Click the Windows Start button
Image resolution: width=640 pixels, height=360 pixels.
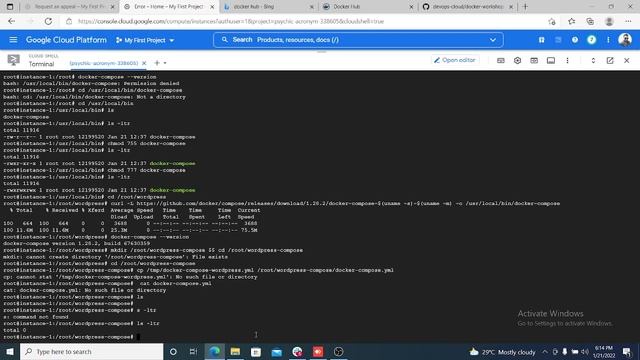(10, 351)
